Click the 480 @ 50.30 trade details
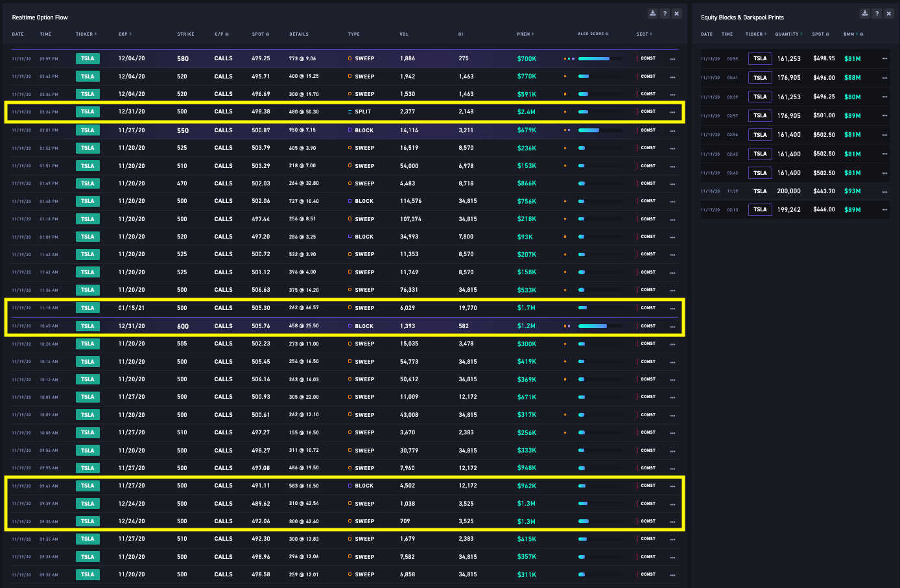Screen dimensions: 900x588 click(x=304, y=112)
